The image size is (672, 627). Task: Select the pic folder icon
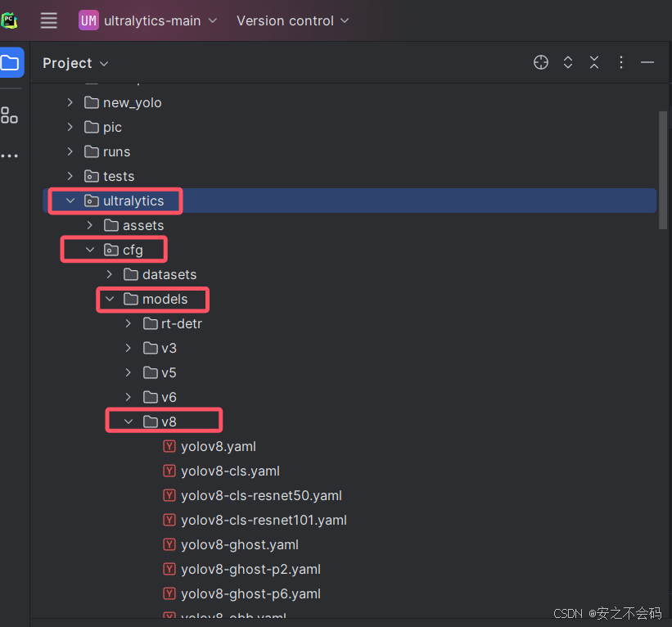coord(92,127)
